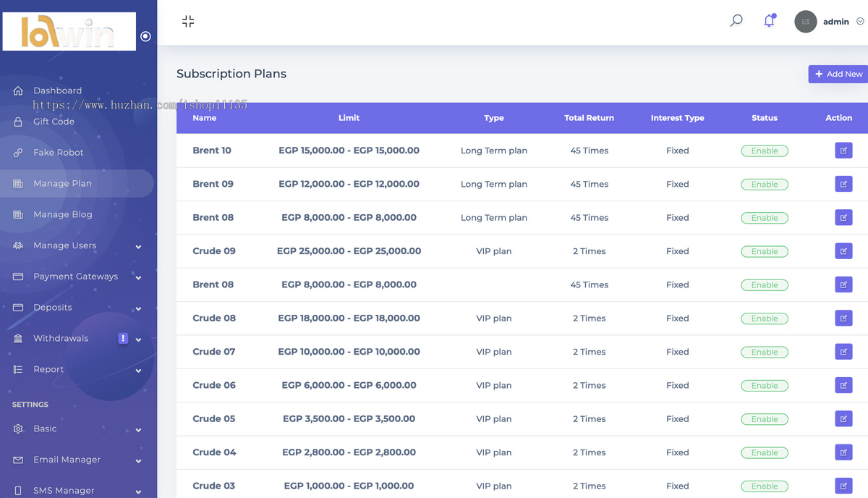Edit the Brent 09 plan

[x=843, y=184]
